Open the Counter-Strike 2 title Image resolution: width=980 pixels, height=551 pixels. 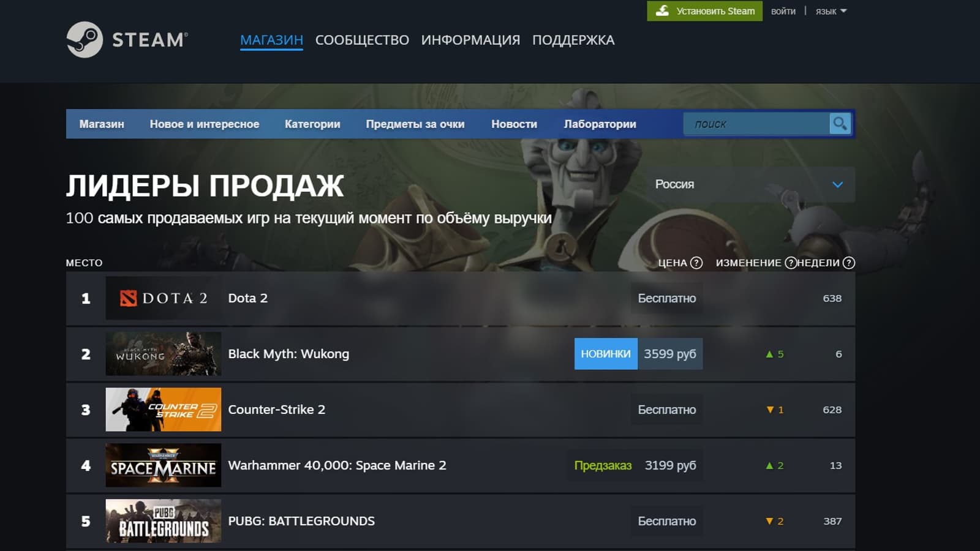[x=276, y=410]
